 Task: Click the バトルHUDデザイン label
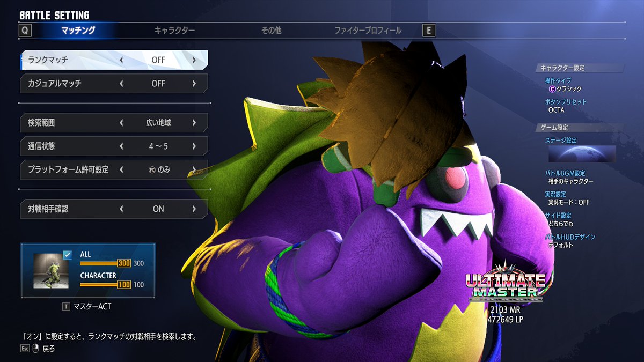[x=570, y=237]
